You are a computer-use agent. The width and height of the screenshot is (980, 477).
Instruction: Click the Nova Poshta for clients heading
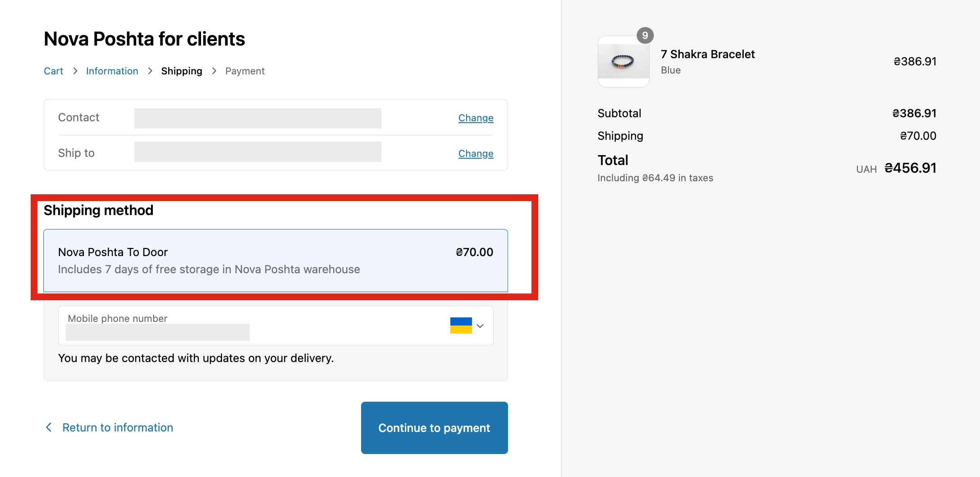tap(144, 39)
